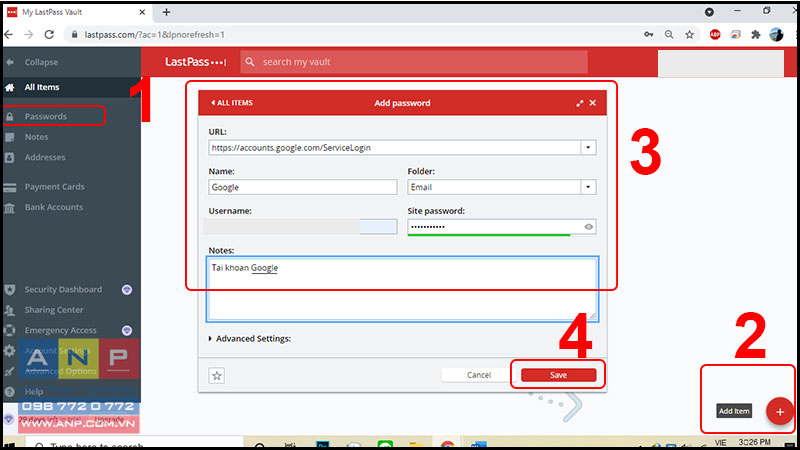Open Bank Accounts section
800x450 pixels.
[x=54, y=207]
